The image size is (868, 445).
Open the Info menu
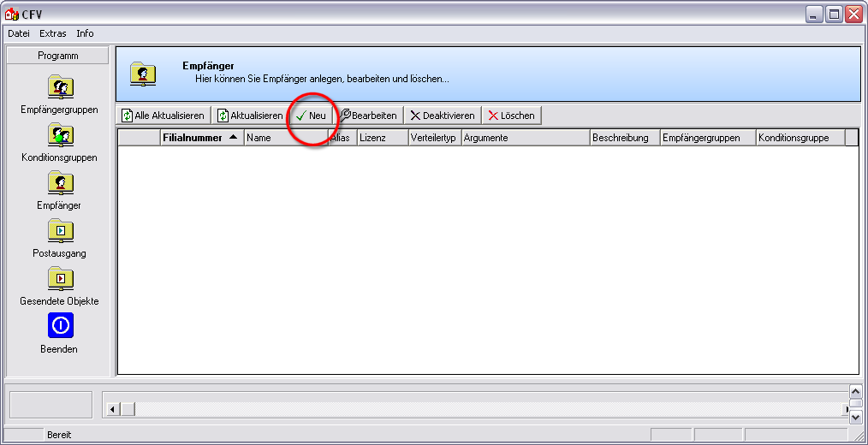pyautogui.click(x=86, y=33)
